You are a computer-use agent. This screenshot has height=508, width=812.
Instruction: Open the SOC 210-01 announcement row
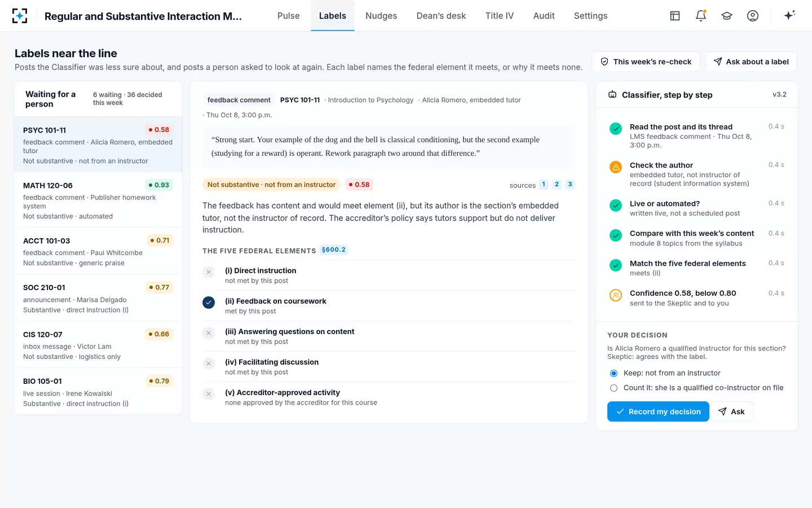coord(98,298)
